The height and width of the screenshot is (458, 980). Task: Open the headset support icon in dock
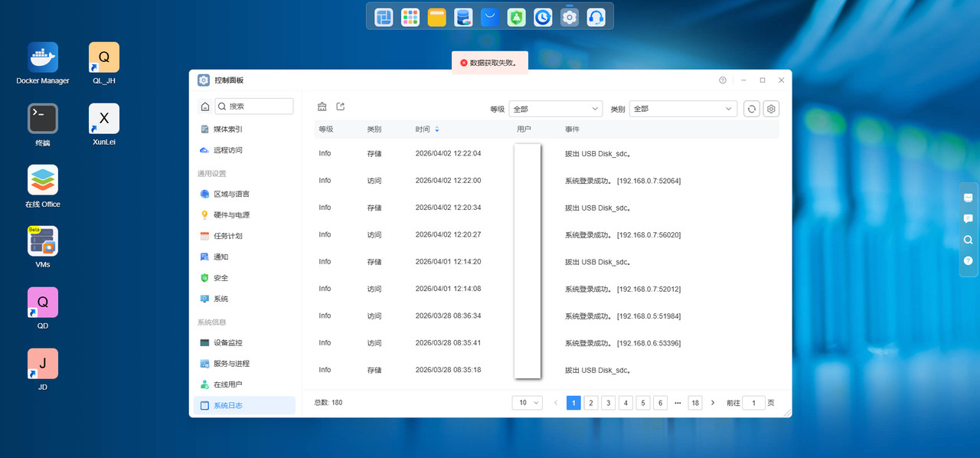pos(596,17)
